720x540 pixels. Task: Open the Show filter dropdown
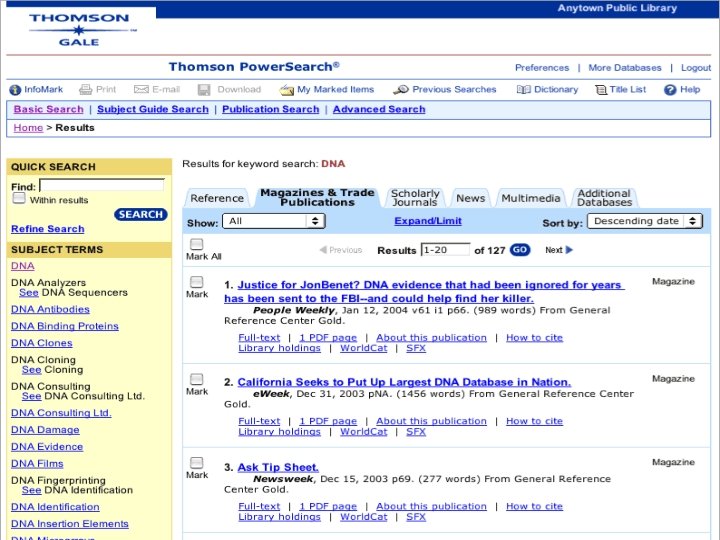pos(274,221)
